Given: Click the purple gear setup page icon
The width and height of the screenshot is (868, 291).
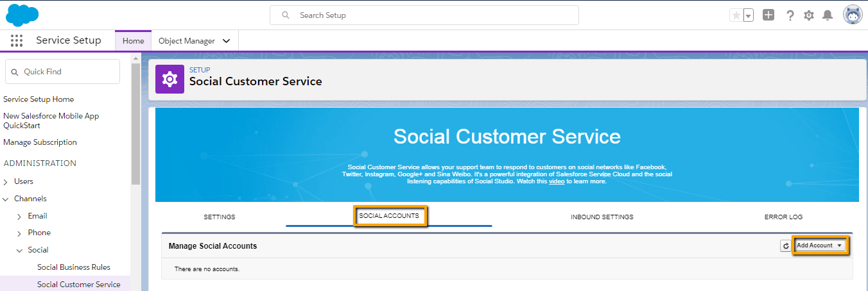Looking at the screenshot, I should (169, 79).
